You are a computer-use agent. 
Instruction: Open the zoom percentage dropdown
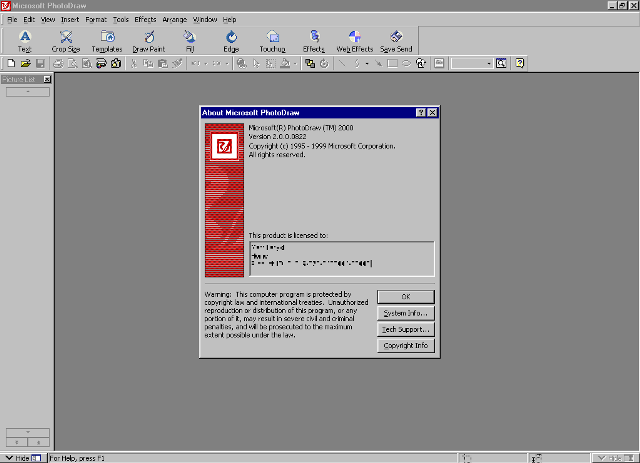pyautogui.click(x=488, y=63)
